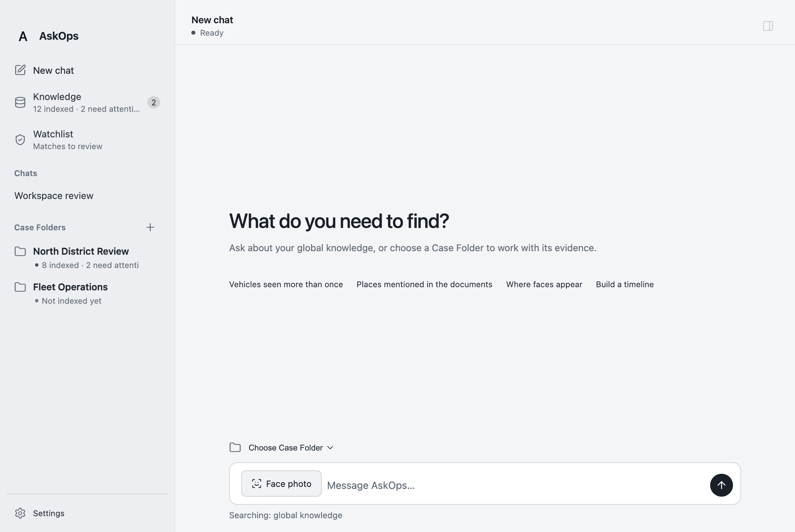
Task: Click the 'Ready' status in header
Action: (212, 33)
